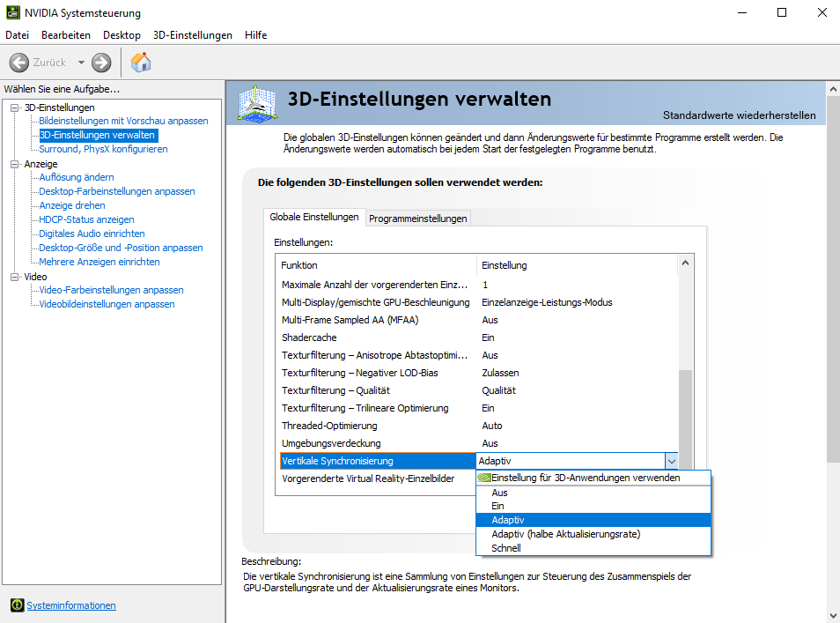The width and height of the screenshot is (840, 623).
Task: Click settings list scroll-up arrow
Action: tap(685, 263)
